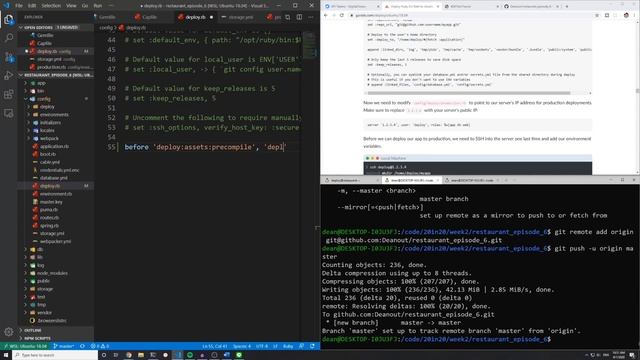
Task: Open Task View on the taskbar
Action: (116, 355)
